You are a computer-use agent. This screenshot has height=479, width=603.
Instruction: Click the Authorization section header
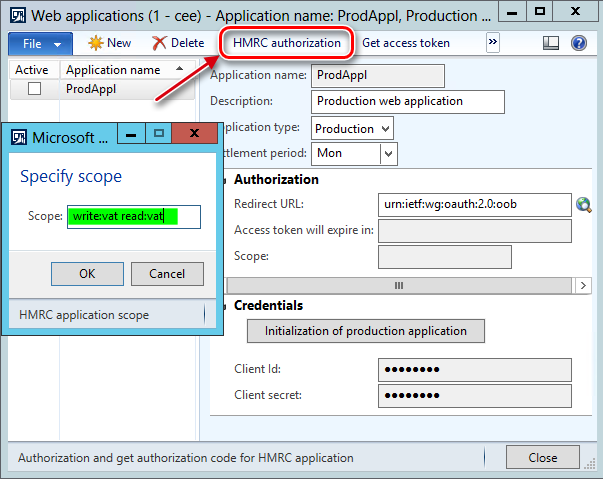[x=276, y=180]
